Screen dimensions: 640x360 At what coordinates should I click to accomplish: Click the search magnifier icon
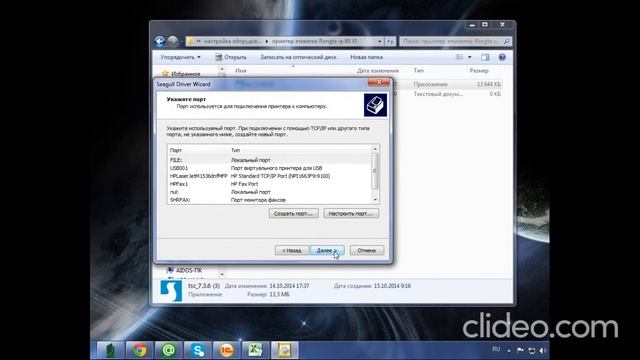click(507, 41)
